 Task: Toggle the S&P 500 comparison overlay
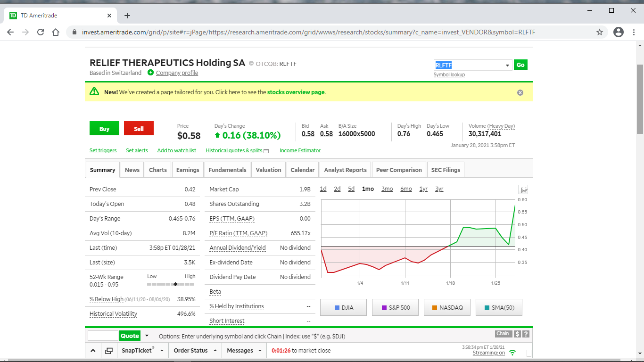396,307
